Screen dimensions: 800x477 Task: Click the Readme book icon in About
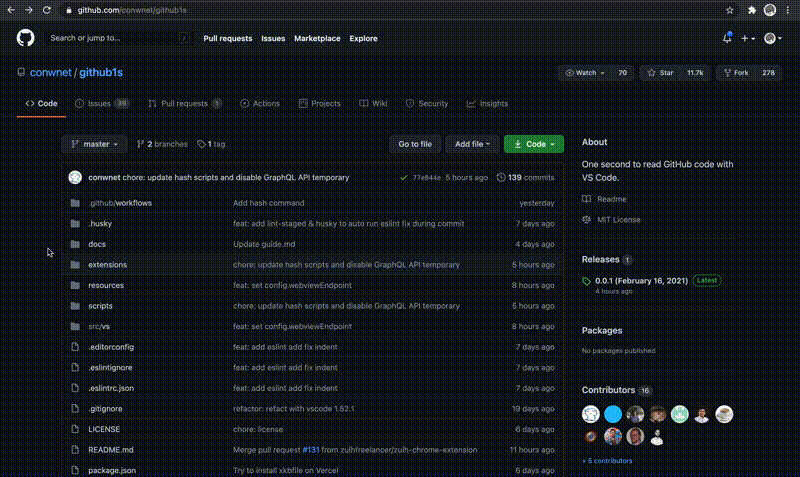(x=586, y=199)
